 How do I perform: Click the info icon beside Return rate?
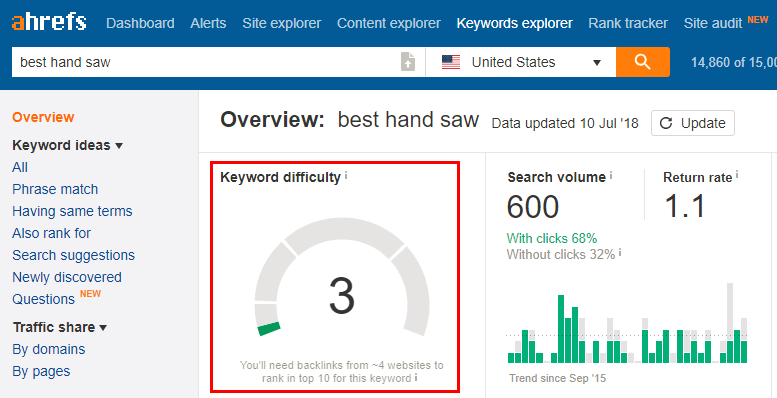click(x=737, y=175)
